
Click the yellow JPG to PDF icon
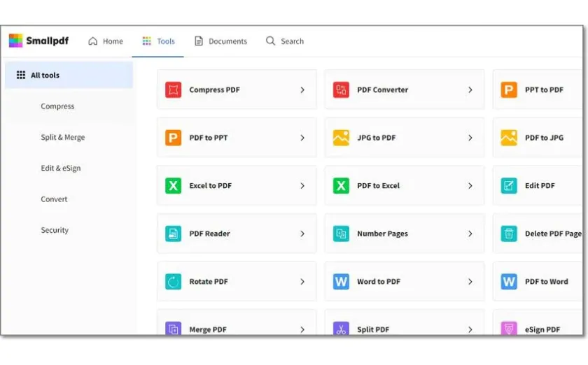341,138
